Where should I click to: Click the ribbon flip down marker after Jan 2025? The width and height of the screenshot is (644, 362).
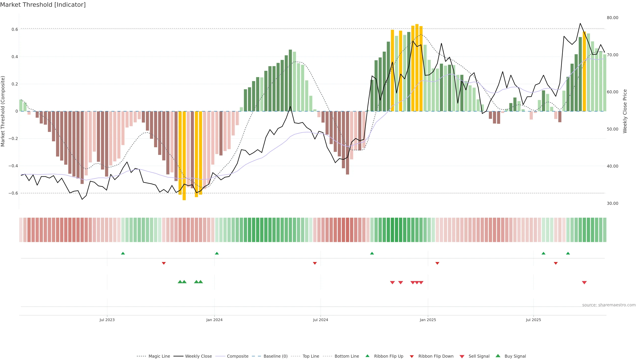[x=437, y=263]
